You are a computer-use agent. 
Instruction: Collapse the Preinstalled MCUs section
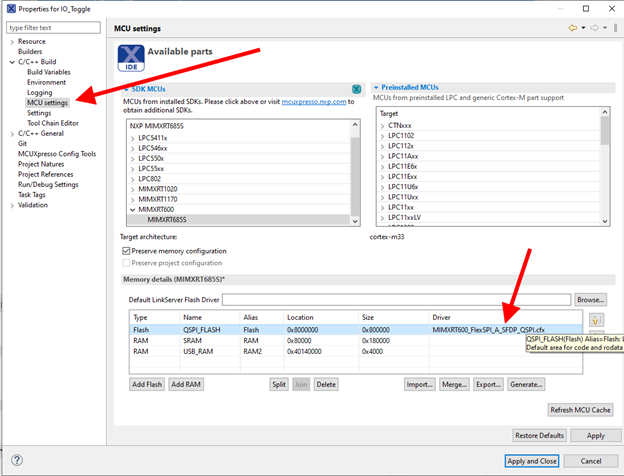pos(376,88)
